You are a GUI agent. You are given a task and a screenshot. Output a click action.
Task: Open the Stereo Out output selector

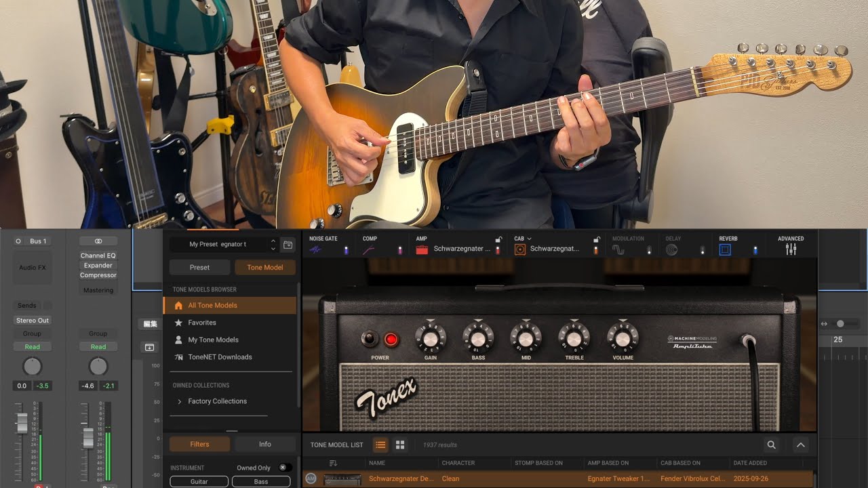tap(33, 321)
